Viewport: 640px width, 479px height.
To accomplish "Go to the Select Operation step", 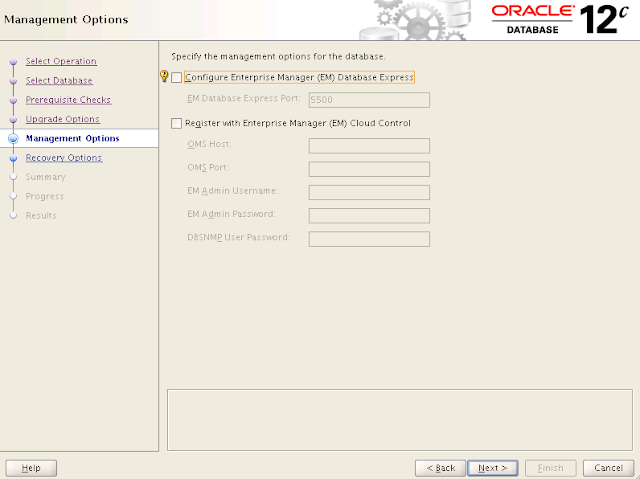I will [x=61, y=61].
